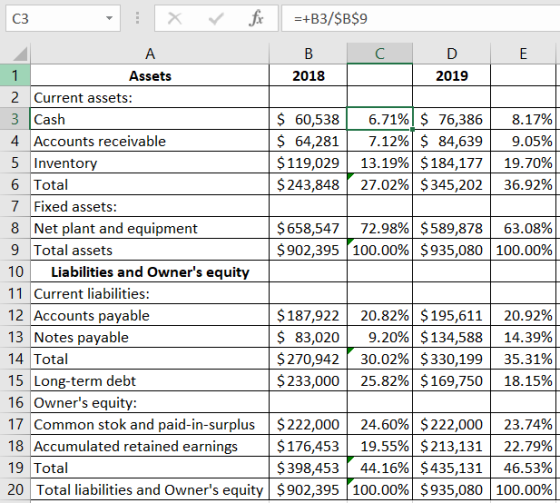
Task: Select the 'Long-term debt' label cell
Action: (x=150, y=380)
